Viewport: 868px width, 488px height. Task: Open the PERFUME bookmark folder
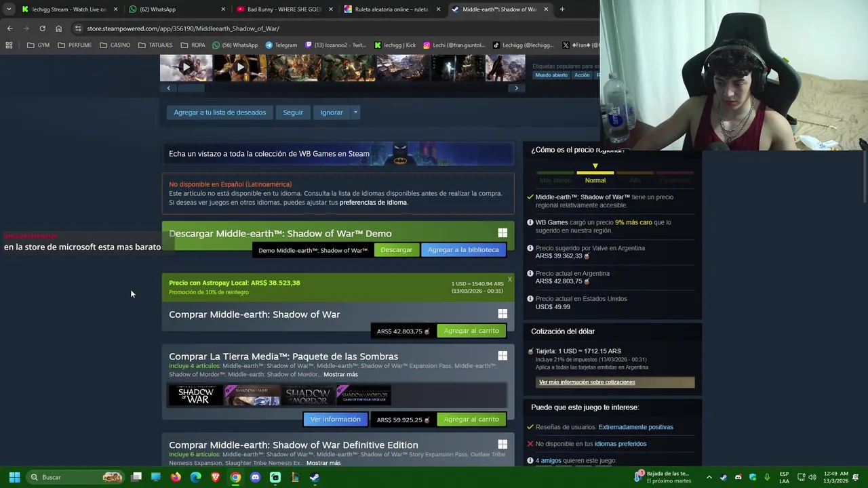tap(75, 45)
